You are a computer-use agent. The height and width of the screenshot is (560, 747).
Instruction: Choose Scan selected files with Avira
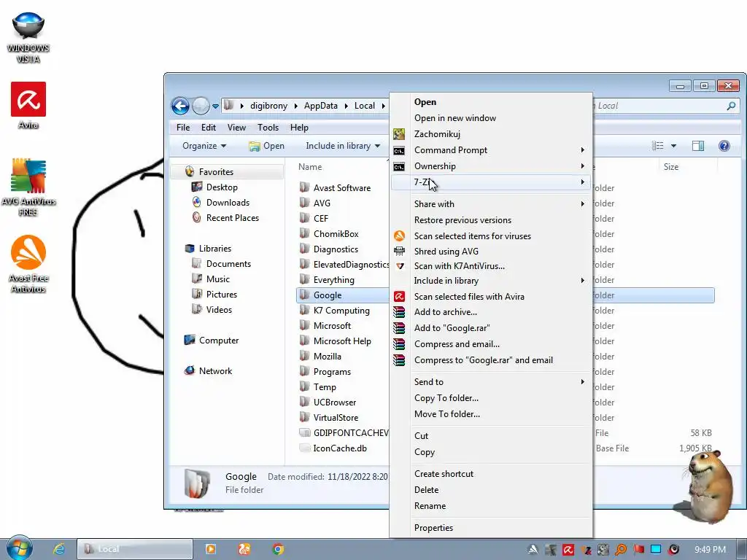[491, 297]
